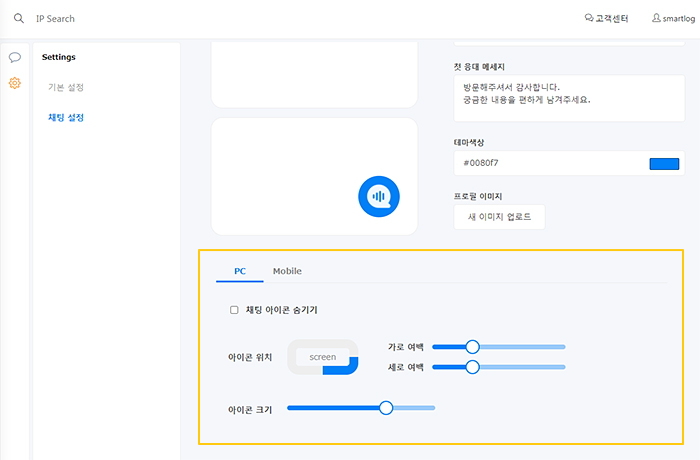The height and width of the screenshot is (460, 700).
Task: Select 채팅 설정 in Settings menu
Action: (x=66, y=117)
